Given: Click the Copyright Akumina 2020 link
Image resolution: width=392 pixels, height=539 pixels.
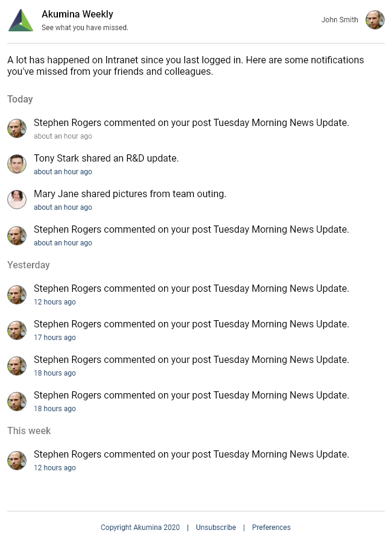Looking at the screenshot, I should pos(140,528).
